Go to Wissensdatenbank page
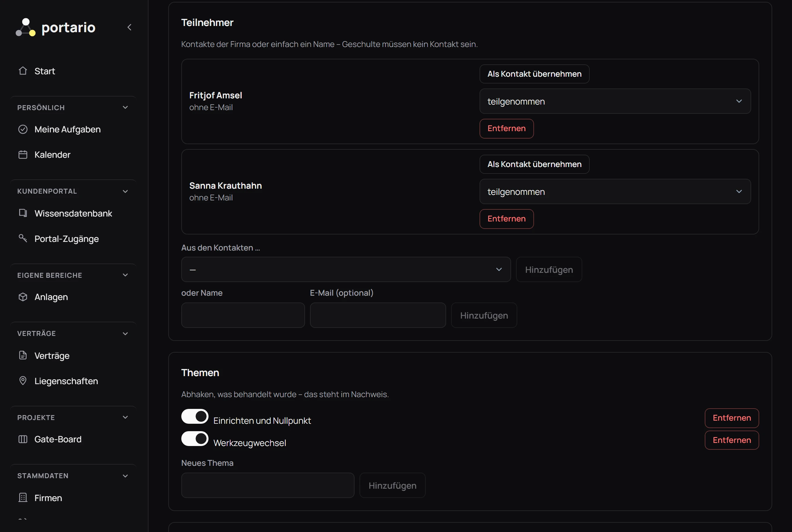792x532 pixels. point(73,213)
